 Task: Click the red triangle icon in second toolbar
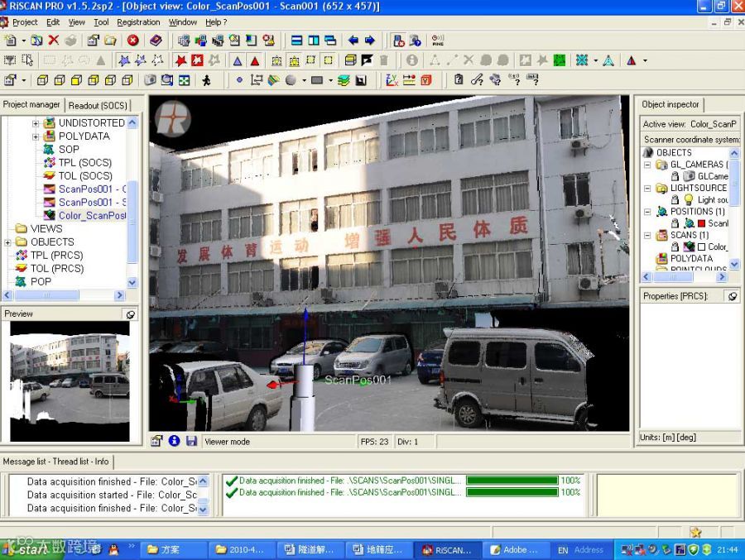point(255,60)
